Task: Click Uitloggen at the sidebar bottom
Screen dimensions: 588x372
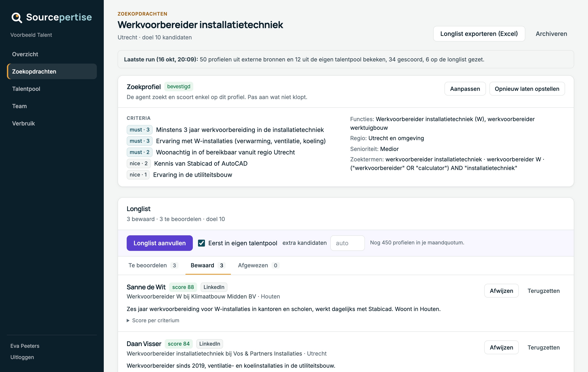Action: [x=22, y=357]
